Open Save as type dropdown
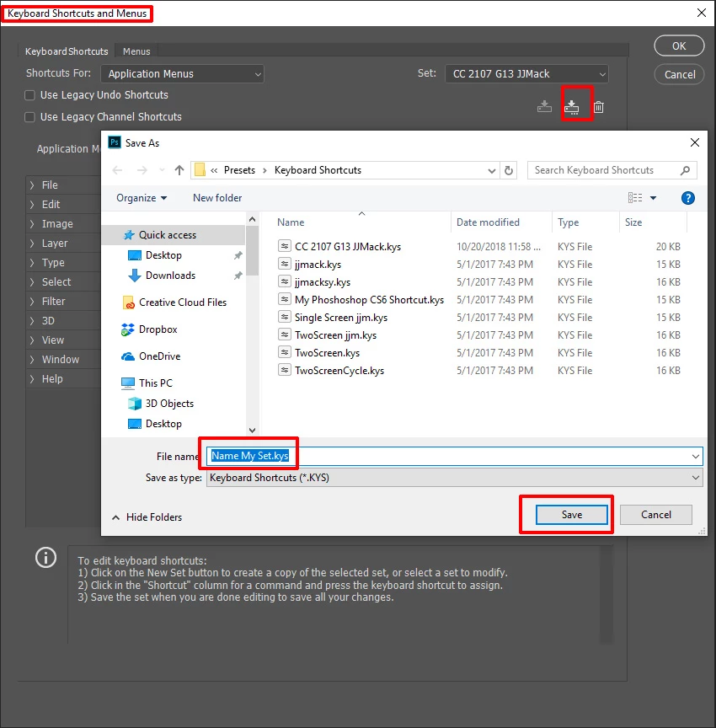This screenshot has height=728, width=716. (454, 477)
